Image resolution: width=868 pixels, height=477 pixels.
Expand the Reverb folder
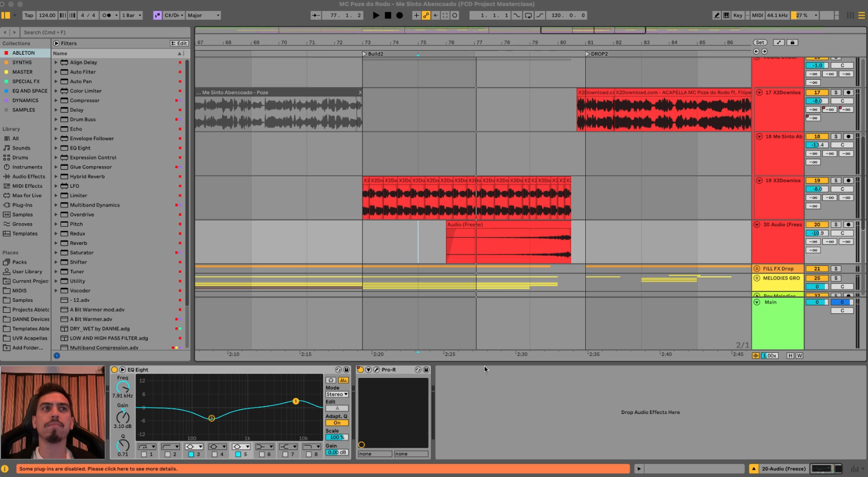point(56,243)
